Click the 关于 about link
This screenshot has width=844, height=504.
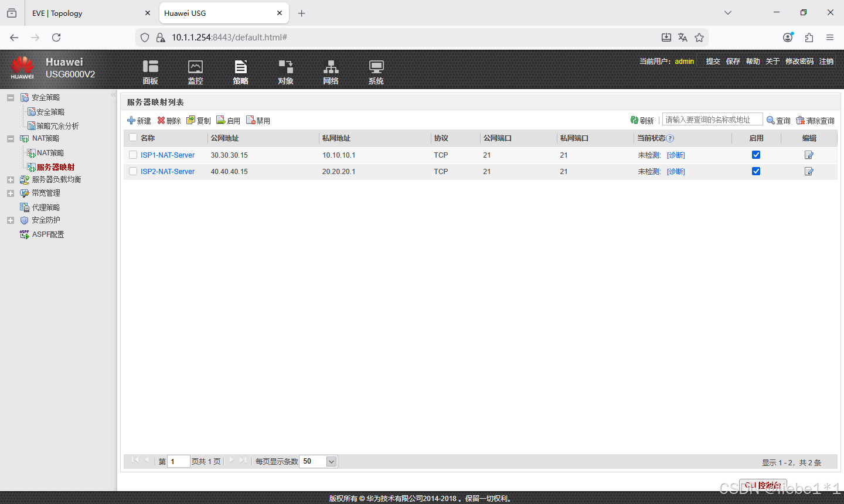[772, 61]
